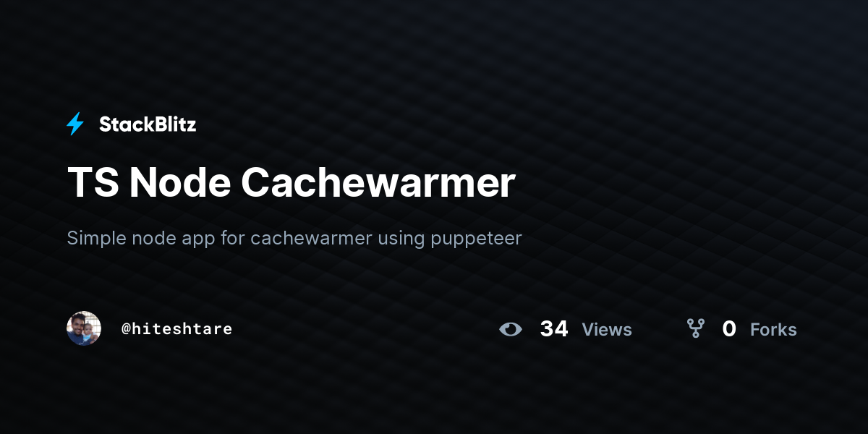
Task: Click the 0 forks count number
Action: coord(729,329)
